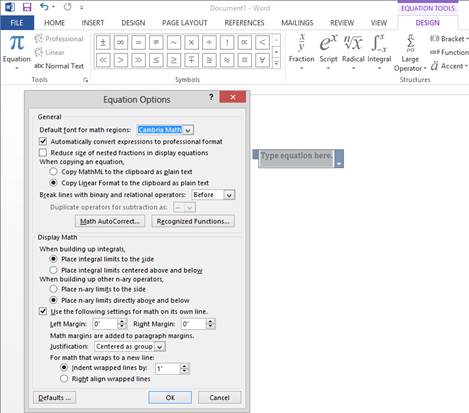Open the default math font dropdown

[x=188, y=130]
